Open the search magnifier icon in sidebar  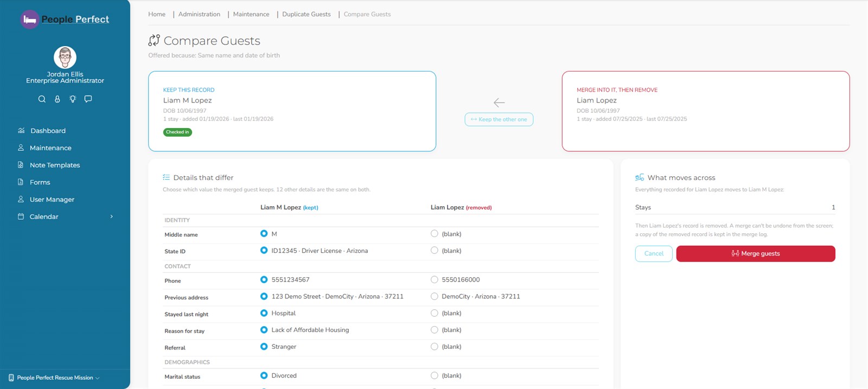(x=42, y=99)
